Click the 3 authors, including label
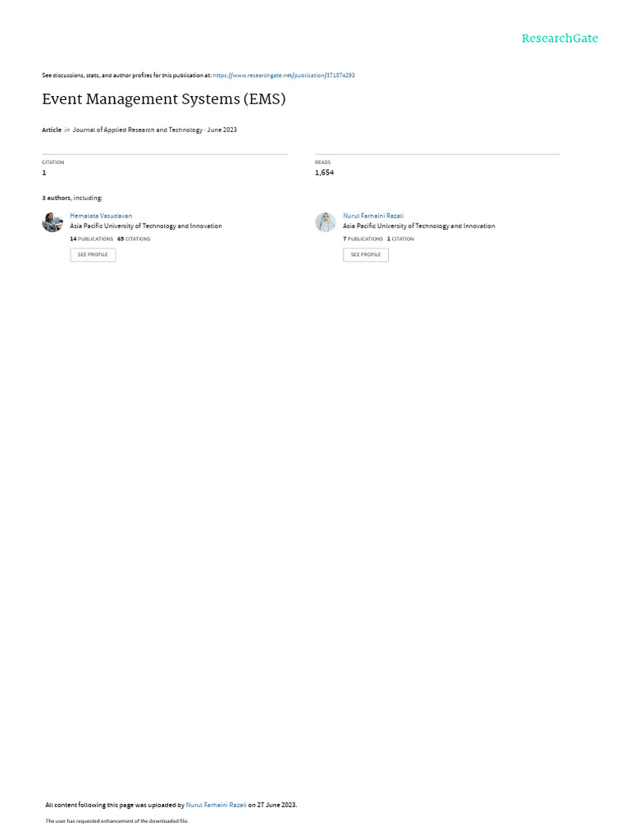 [x=72, y=199]
